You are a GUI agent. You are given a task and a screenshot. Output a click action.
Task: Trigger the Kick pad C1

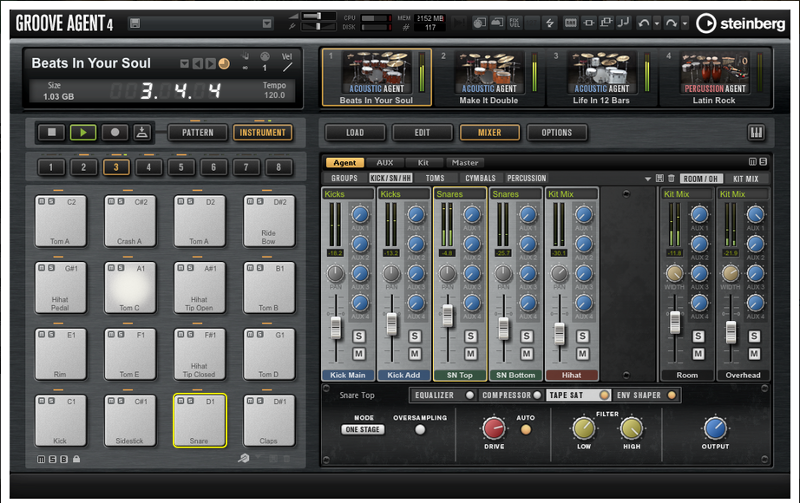pos(60,421)
